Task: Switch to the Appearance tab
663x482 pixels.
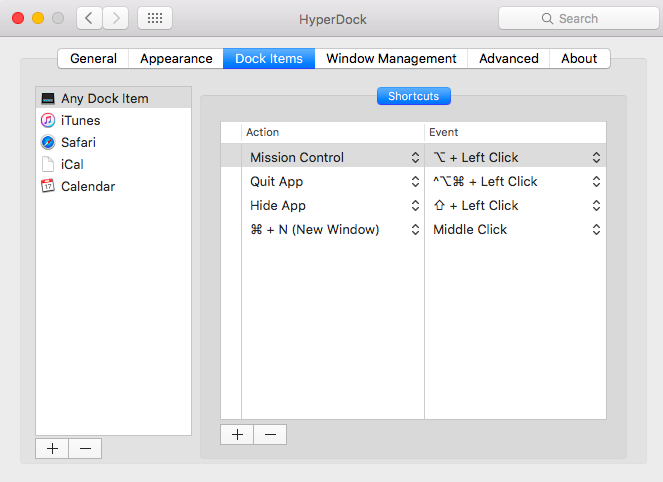Action: (x=176, y=58)
